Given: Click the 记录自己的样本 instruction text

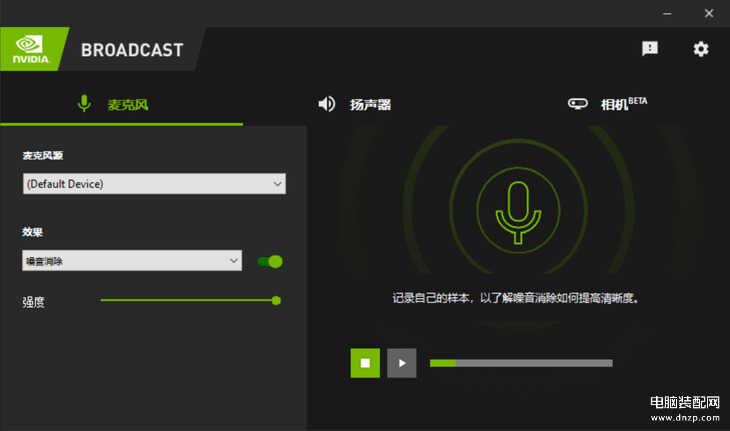Looking at the screenshot, I should pyautogui.click(x=516, y=298).
